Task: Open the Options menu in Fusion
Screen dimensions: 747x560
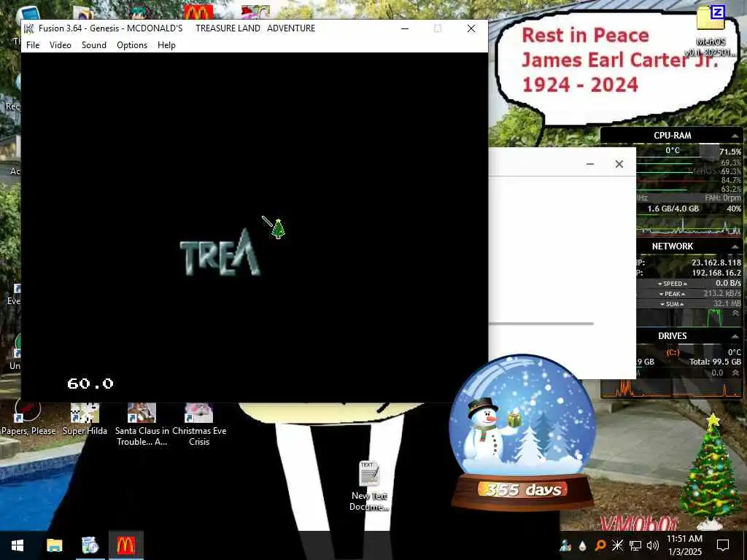Action: [132, 44]
